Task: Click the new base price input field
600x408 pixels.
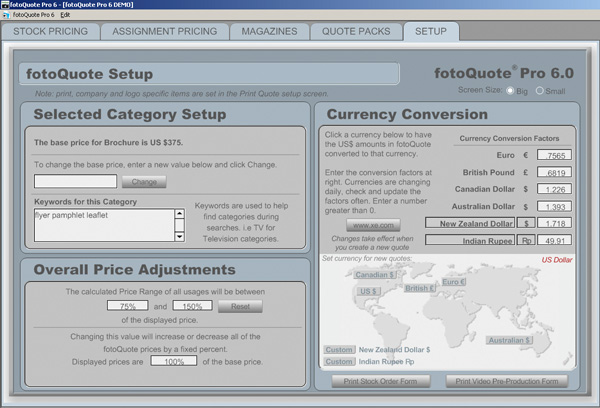Action: pos(76,182)
